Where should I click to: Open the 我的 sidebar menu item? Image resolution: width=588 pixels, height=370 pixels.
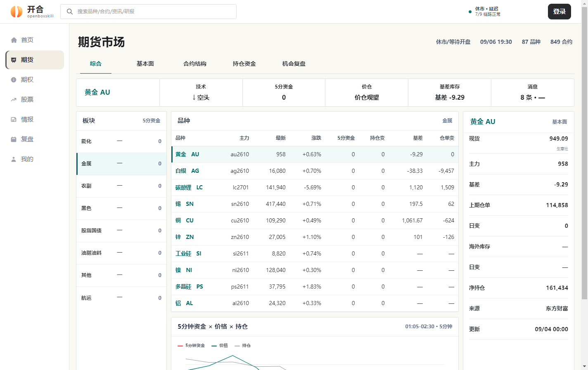click(35, 159)
